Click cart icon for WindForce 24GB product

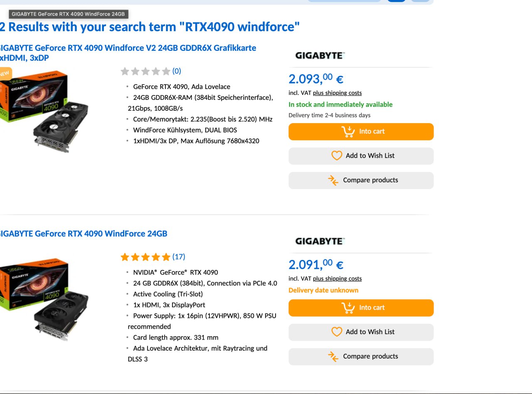click(348, 308)
